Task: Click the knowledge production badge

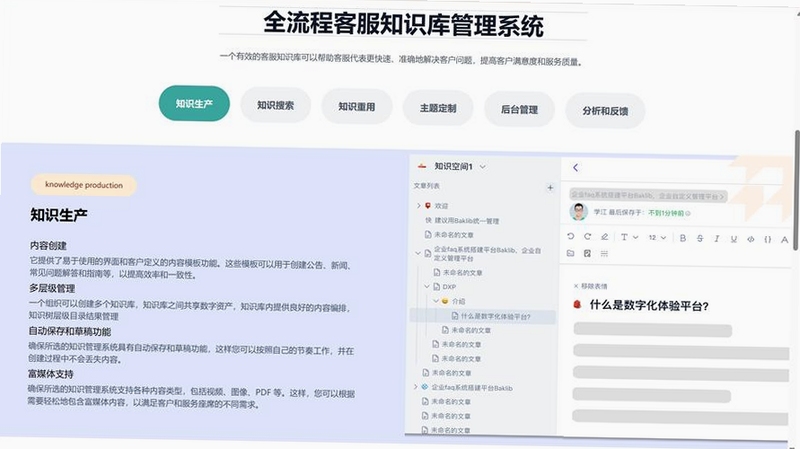Action: 84,185
